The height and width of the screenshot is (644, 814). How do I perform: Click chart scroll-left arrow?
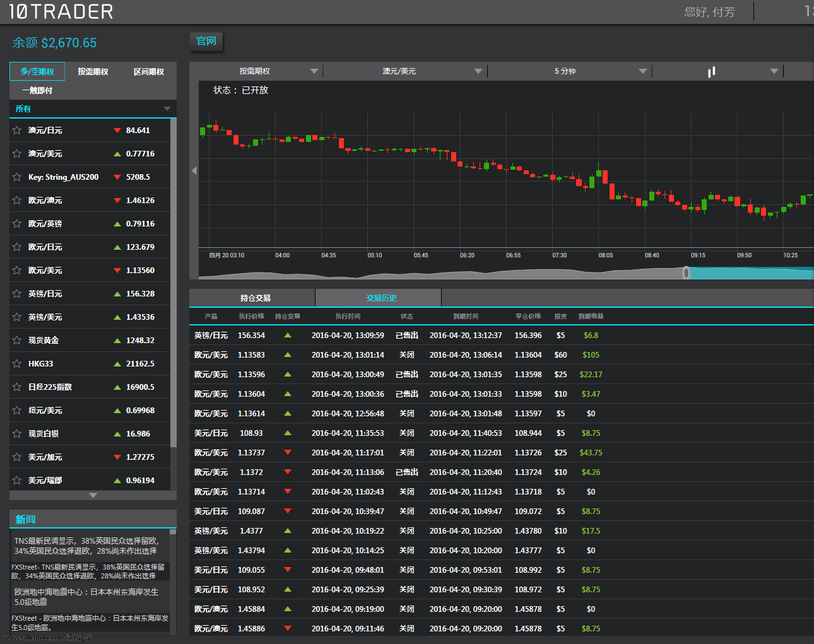pyautogui.click(x=194, y=170)
